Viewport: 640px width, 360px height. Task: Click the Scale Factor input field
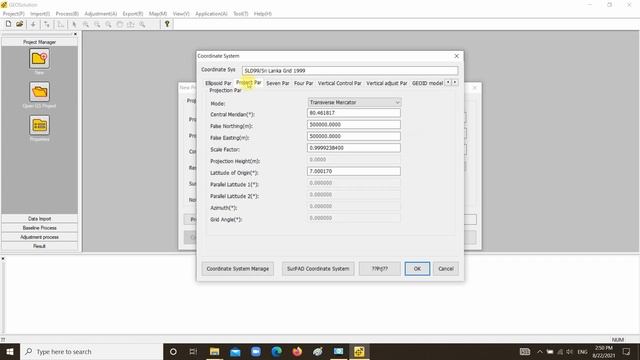[x=354, y=148]
